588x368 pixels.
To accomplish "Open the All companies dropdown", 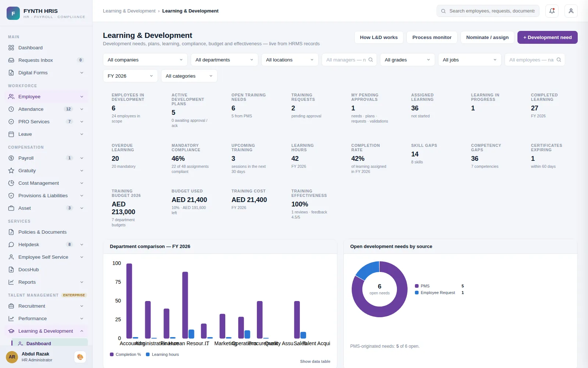I will pos(145,60).
